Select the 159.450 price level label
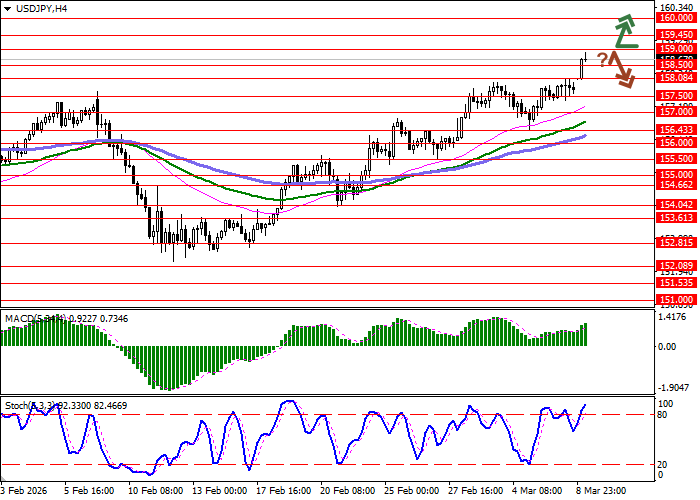Screen dimensions: 700x500 (x=676, y=35)
